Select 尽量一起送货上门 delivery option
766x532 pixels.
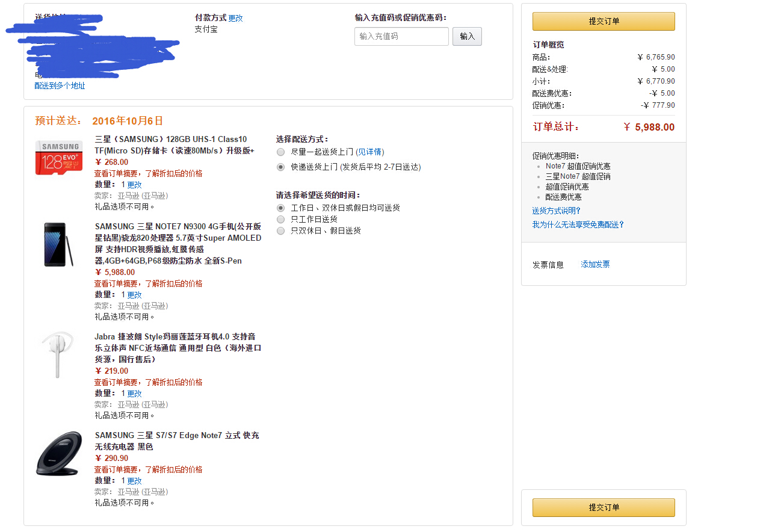click(x=280, y=152)
